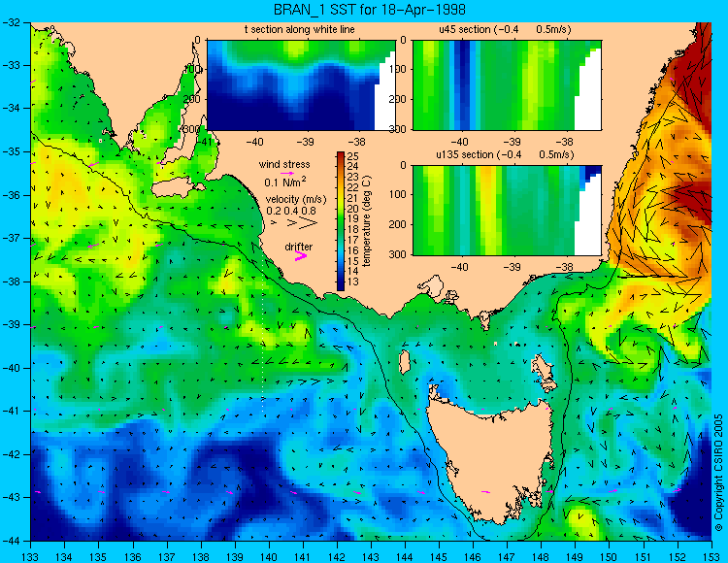
Task: Click the 'temperature (deg C)' color bar label
Action: [367, 221]
